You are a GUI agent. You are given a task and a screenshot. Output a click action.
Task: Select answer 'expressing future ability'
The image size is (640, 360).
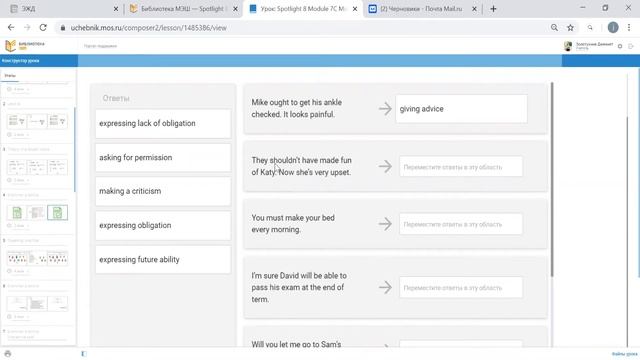(163, 260)
